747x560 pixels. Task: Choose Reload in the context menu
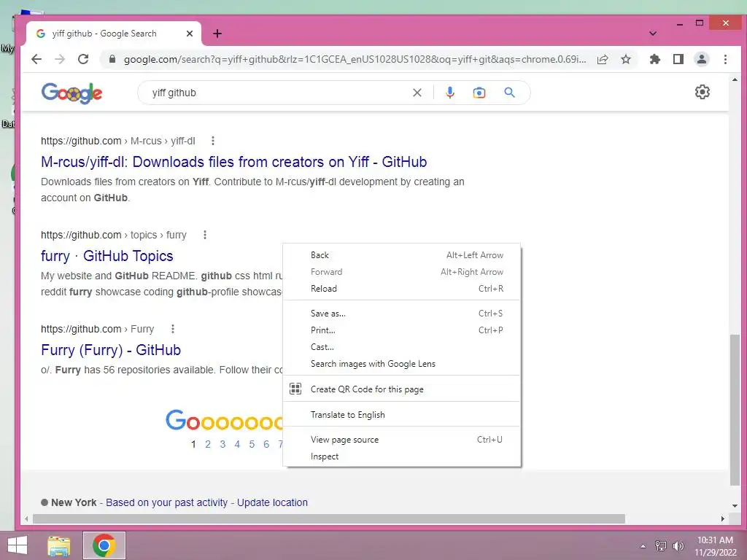click(x=402, y=289)
